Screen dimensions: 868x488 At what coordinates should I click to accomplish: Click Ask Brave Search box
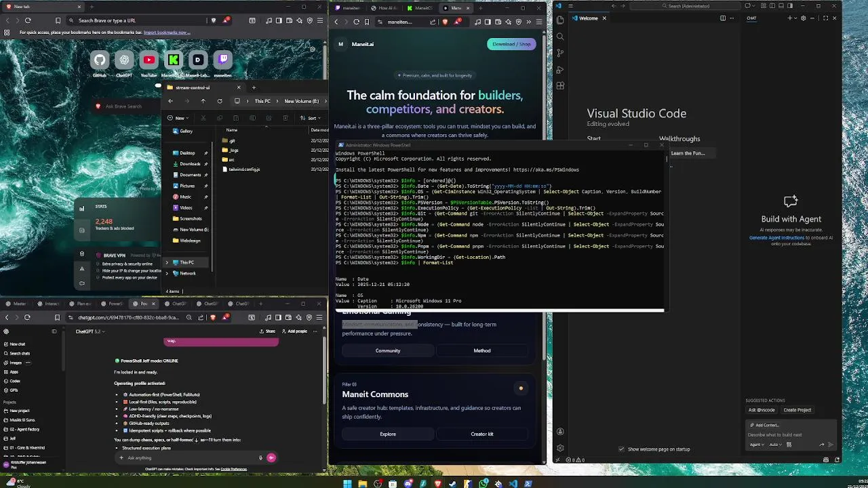pos(125,106)
